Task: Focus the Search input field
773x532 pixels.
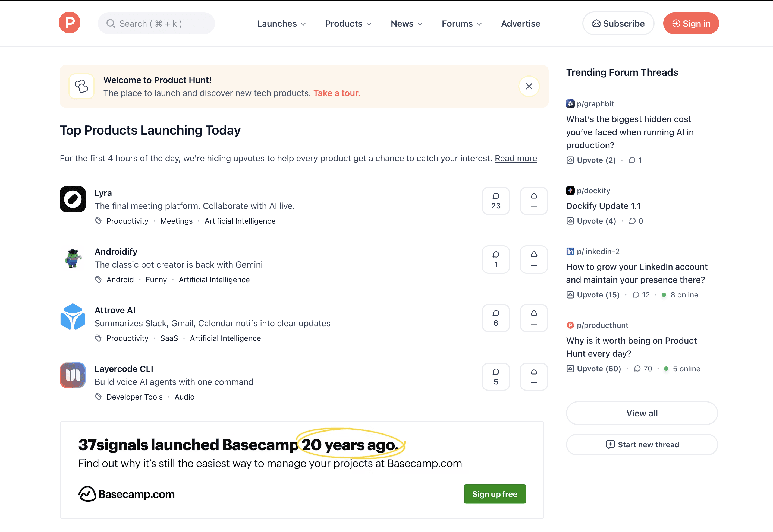Action: click(x=156, y=23)
